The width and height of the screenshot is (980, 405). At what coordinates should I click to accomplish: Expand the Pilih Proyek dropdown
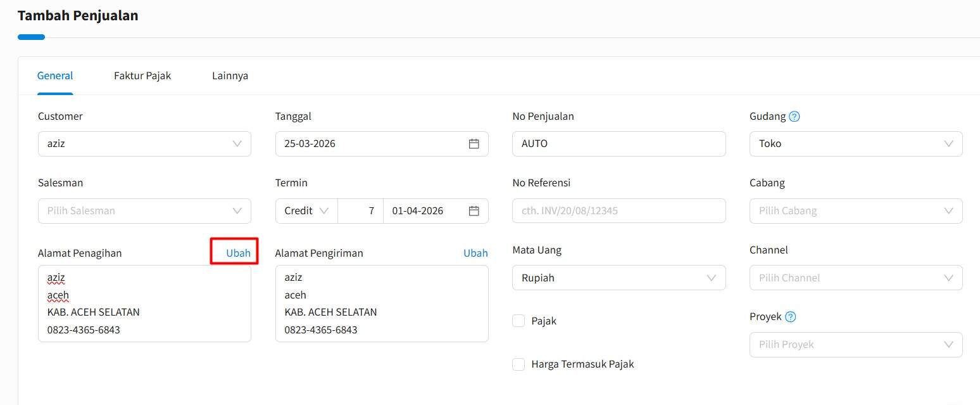pos(855,345)
